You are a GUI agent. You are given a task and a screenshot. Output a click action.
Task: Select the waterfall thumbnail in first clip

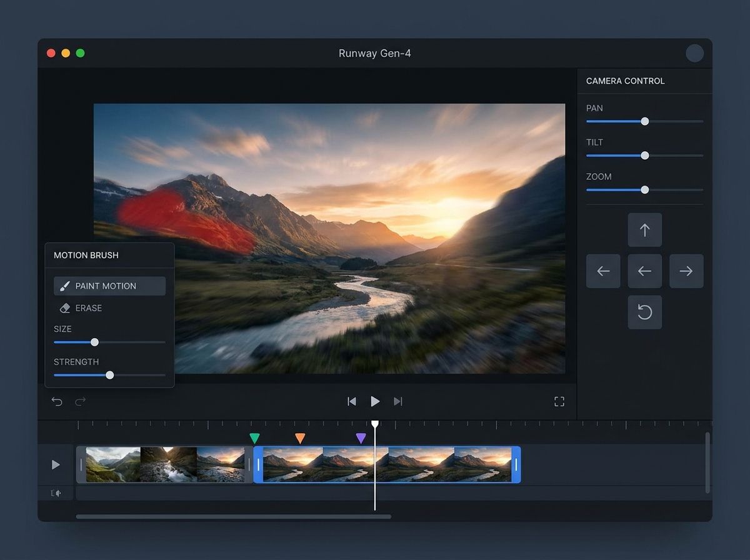[x=169, y=464]
